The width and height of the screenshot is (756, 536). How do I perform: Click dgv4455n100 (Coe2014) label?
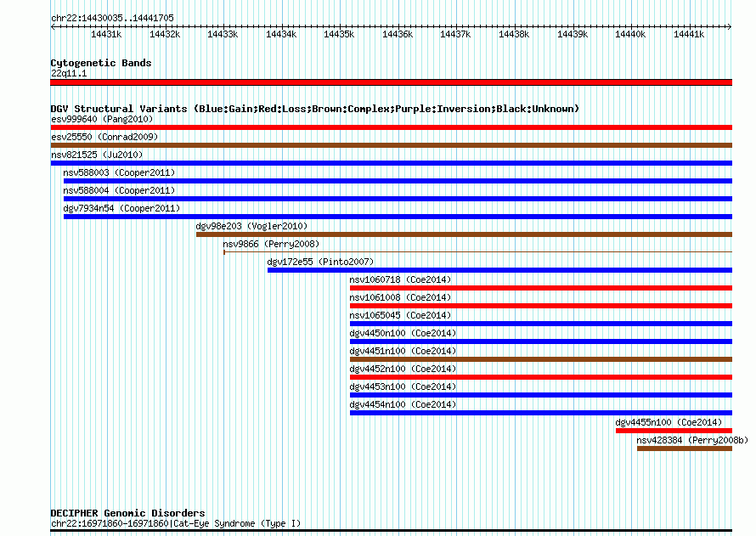(669, 422)
